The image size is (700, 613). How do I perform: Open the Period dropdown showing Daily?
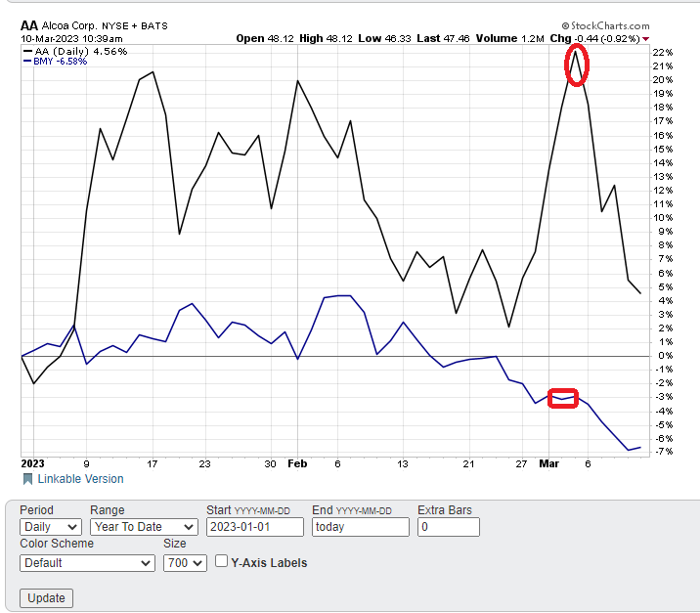pos(51,527)
